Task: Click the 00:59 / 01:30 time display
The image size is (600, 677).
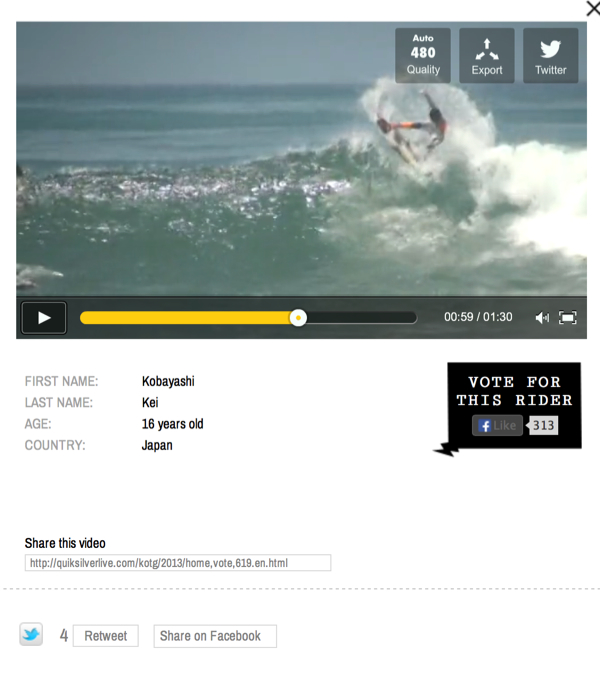Action: pos(478,317)
